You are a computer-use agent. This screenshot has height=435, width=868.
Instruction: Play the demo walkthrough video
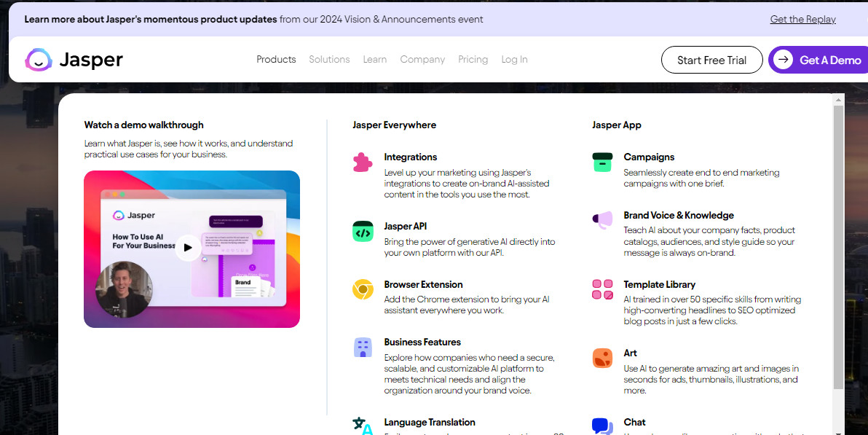pos(188,248)
